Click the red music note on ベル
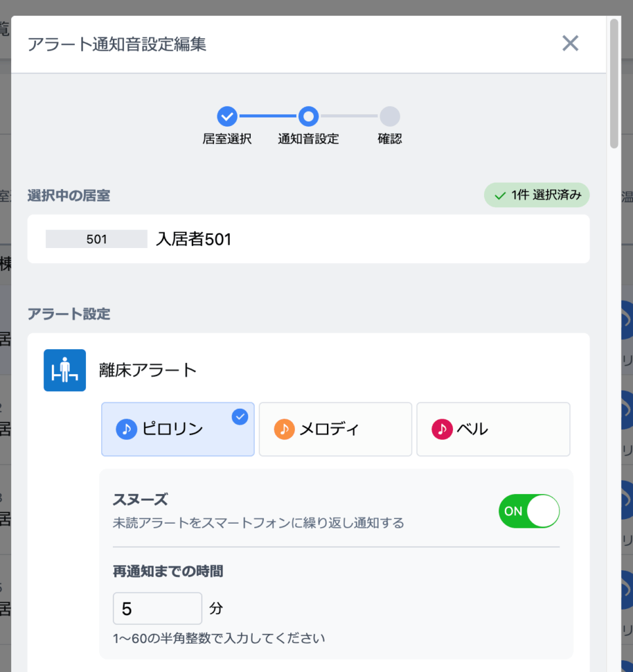The width and height of the screenshot is (633, 672). point(441,429)
